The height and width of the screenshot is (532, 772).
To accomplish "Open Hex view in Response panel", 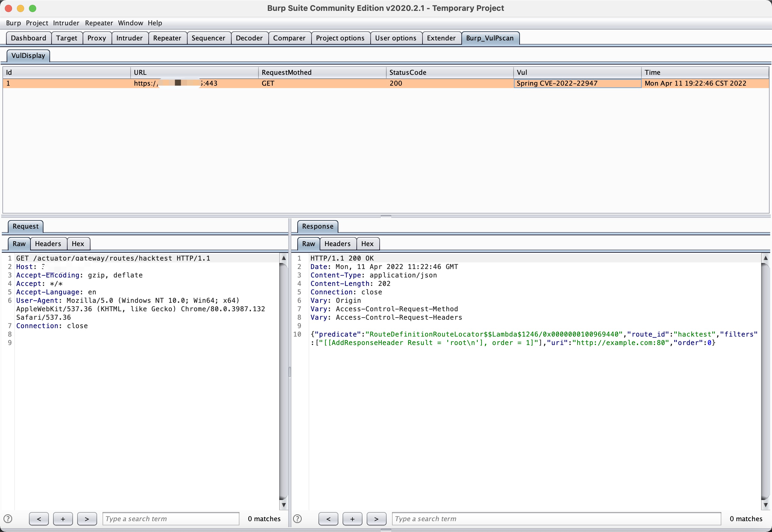I will tap(367, 244).
